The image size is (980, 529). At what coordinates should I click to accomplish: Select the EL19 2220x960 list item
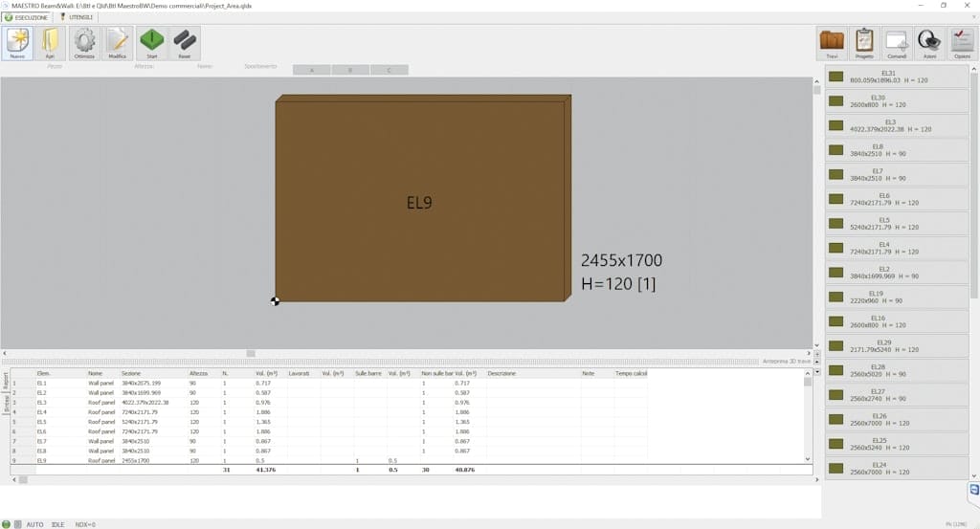coord(897,297)
